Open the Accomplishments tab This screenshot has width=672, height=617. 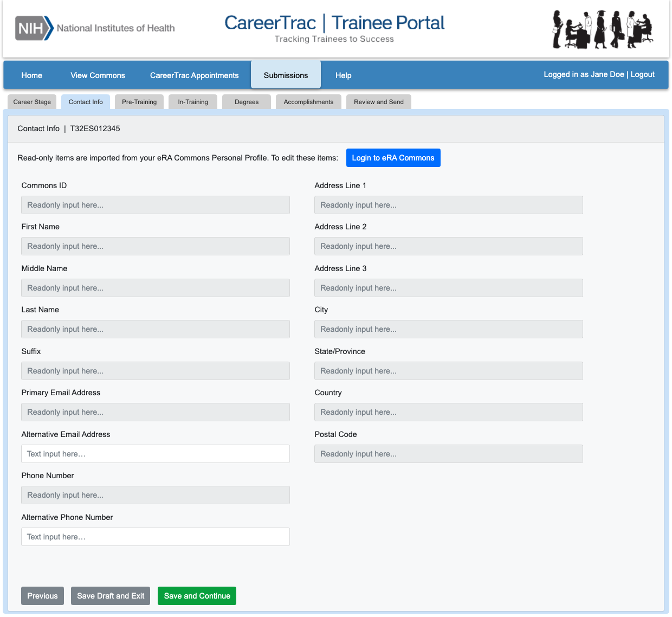pos(308,102)
